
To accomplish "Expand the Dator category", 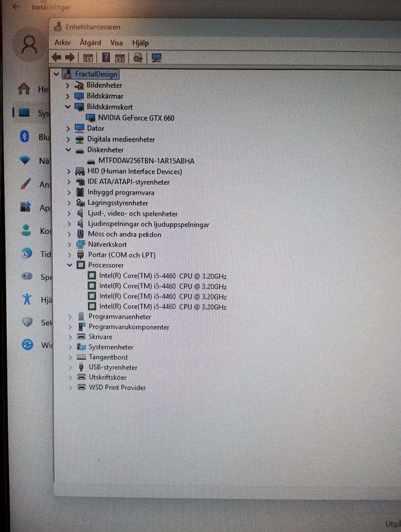I will click(68, 128).
